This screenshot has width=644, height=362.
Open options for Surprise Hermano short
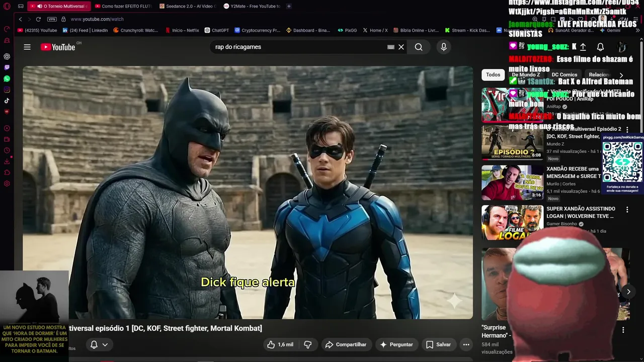click(x=623, y=330)
